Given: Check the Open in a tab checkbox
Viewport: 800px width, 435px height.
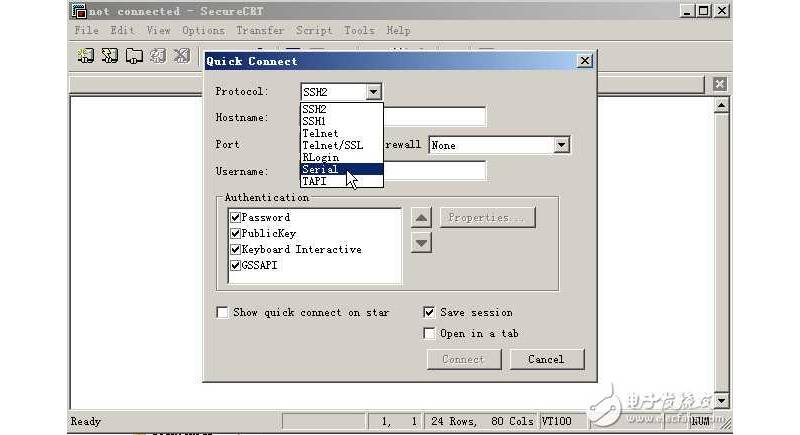Looking at the screenshot, I should (429, 334).
